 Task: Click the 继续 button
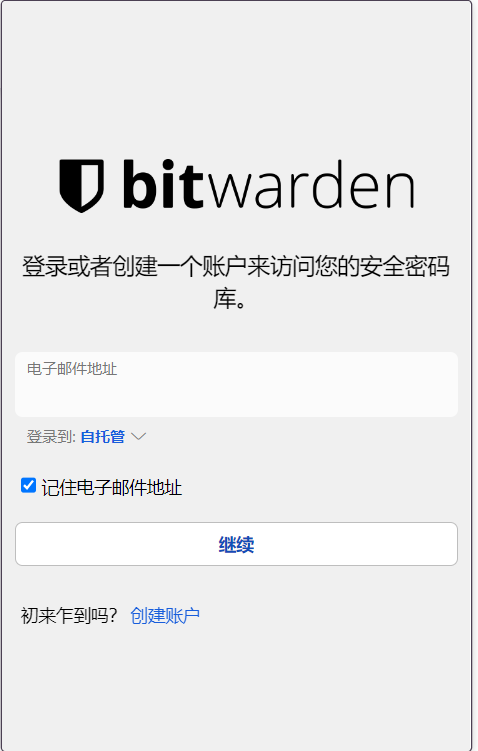pyautogui.click(x=237, y=544)
